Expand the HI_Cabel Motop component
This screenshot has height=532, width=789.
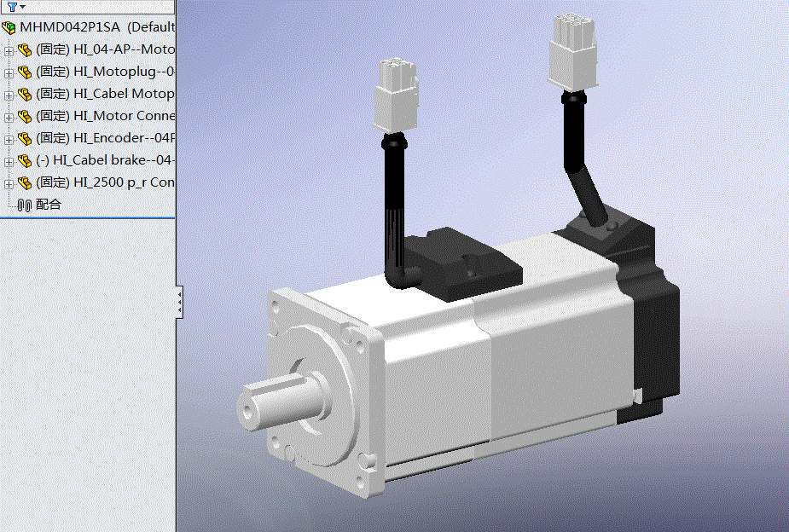pyautogui.click(x=9, y=95)
